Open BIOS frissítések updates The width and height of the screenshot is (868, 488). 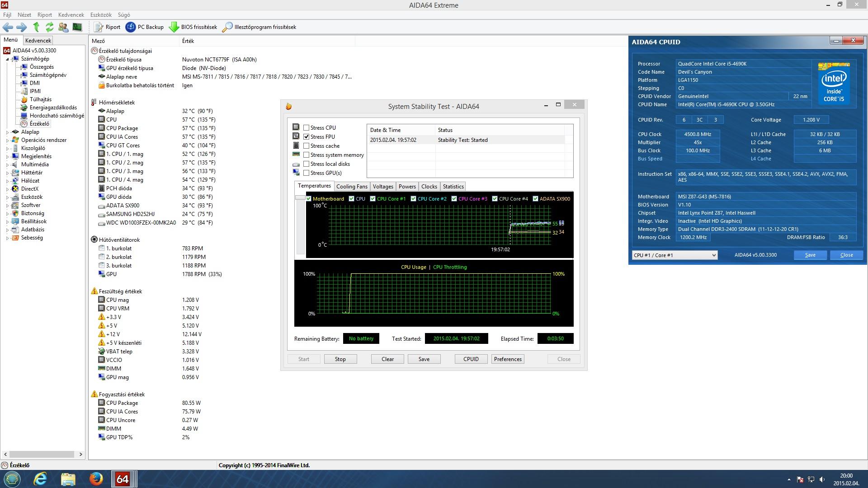coord(193,27)
